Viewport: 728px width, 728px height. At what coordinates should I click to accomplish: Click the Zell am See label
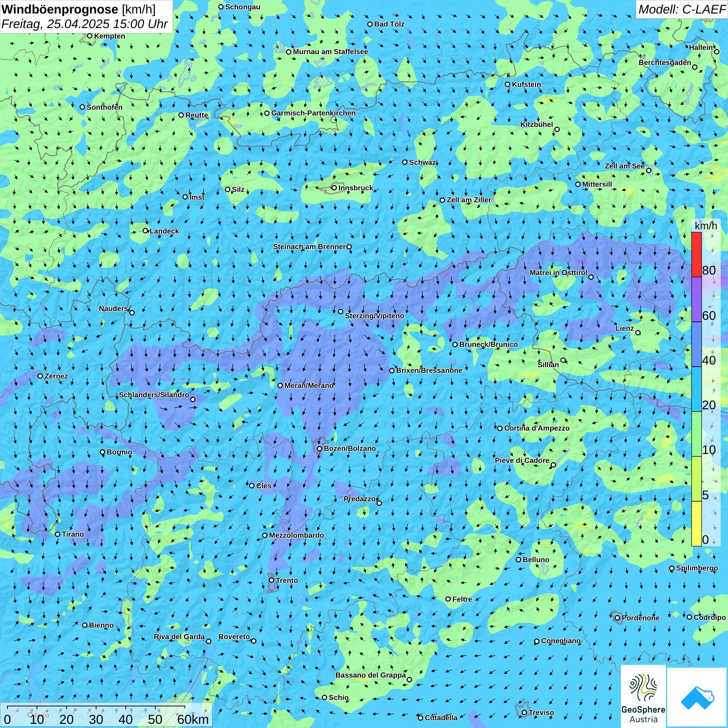(625, 166)
